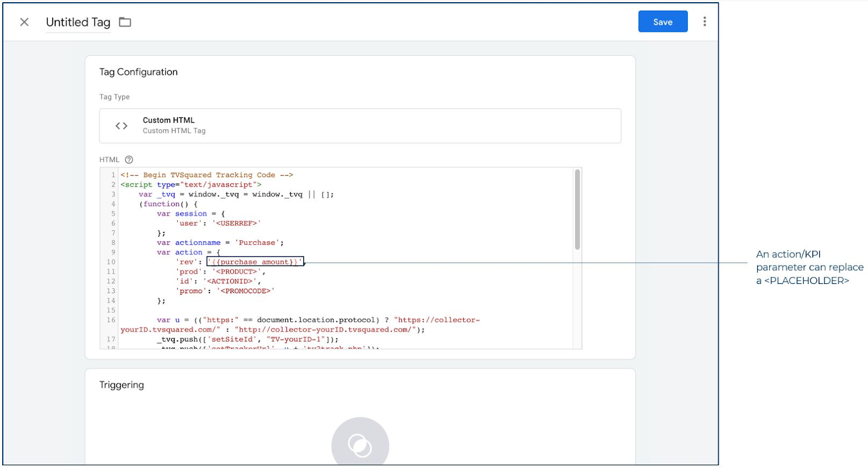Click the <USERREF> placeholder on line 6
Screen dimensions: 868x468
coord(237,223)
